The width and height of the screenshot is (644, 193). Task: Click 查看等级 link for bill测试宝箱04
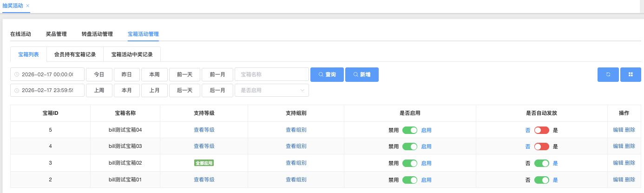204,130
